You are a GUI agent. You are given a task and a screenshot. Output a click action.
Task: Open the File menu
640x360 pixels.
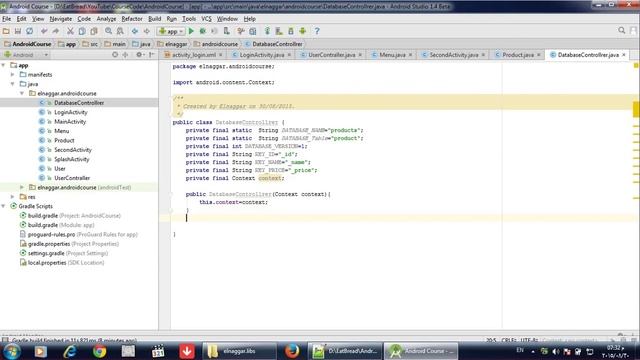[x=7, y=19]
